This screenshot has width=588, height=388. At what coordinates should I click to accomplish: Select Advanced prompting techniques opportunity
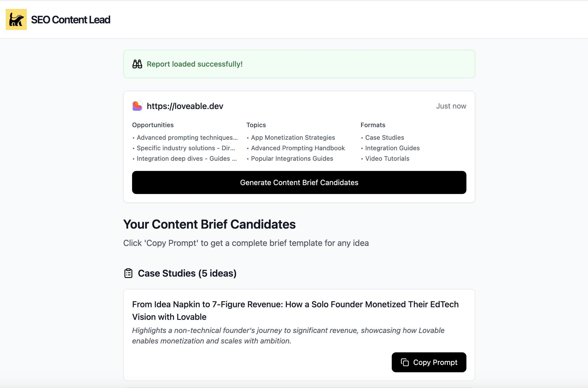[x=187, y=137]
